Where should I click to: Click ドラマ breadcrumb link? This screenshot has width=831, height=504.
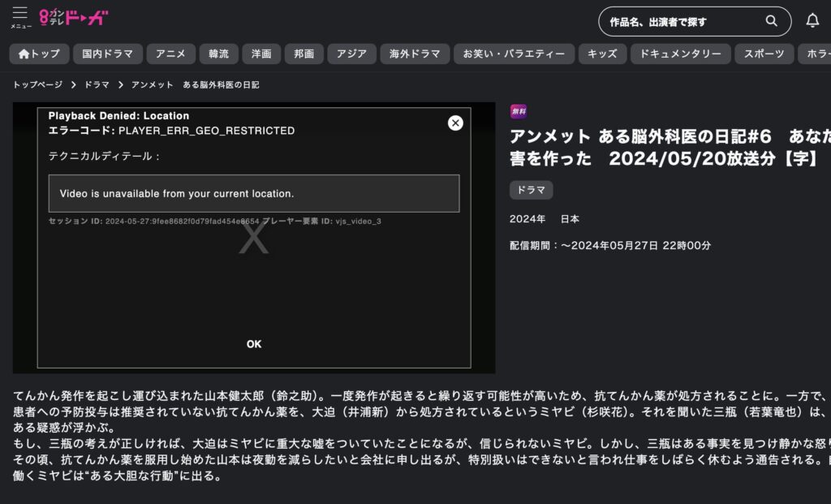pyautogui.click(x=97, y=84)
